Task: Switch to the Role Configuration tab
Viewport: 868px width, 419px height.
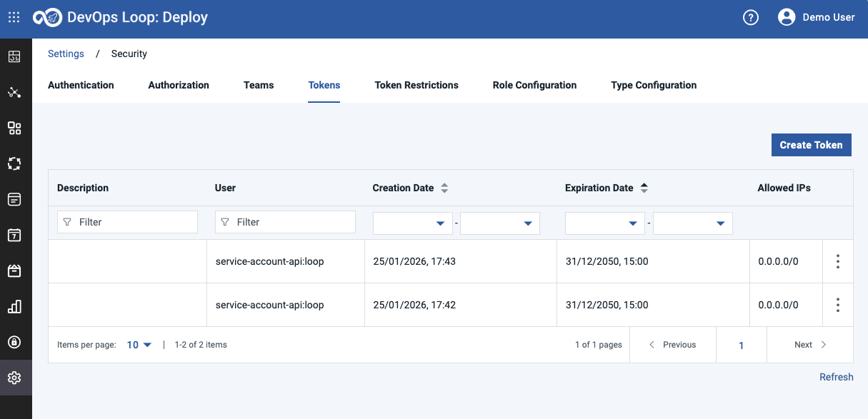Action: [x=534, y=85]
